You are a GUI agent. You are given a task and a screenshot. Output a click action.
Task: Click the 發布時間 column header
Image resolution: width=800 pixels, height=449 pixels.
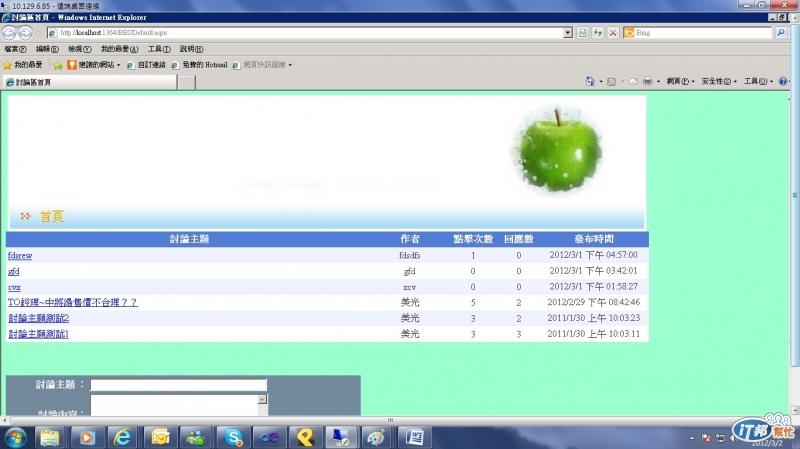594,239
